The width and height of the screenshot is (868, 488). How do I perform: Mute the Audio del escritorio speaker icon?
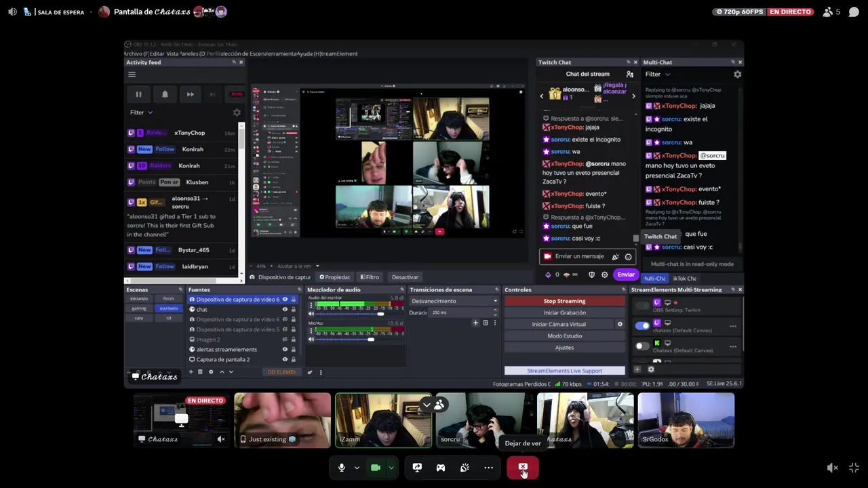[x=311, y=314]
